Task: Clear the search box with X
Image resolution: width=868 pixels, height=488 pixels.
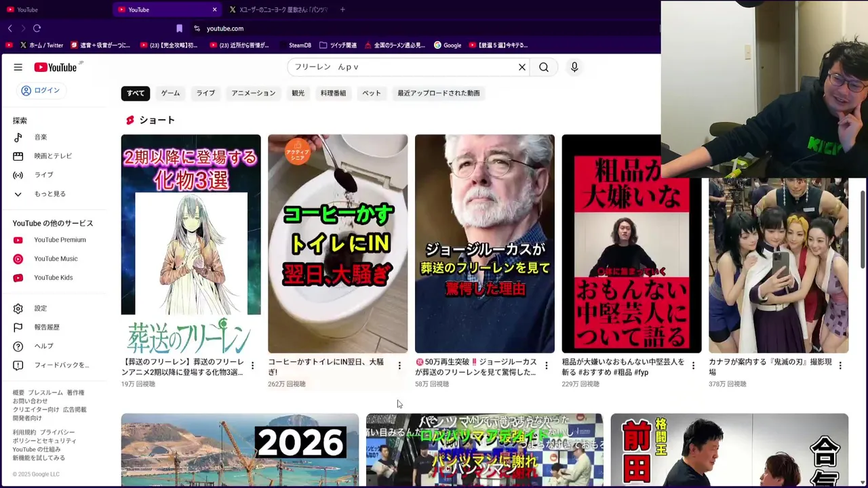Action: coord(522,67)
